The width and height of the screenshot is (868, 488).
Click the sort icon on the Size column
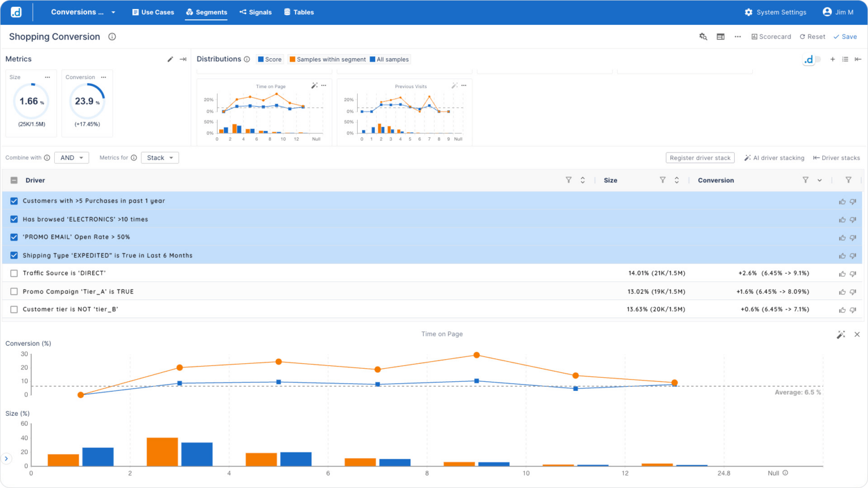(x=676, y=180)
